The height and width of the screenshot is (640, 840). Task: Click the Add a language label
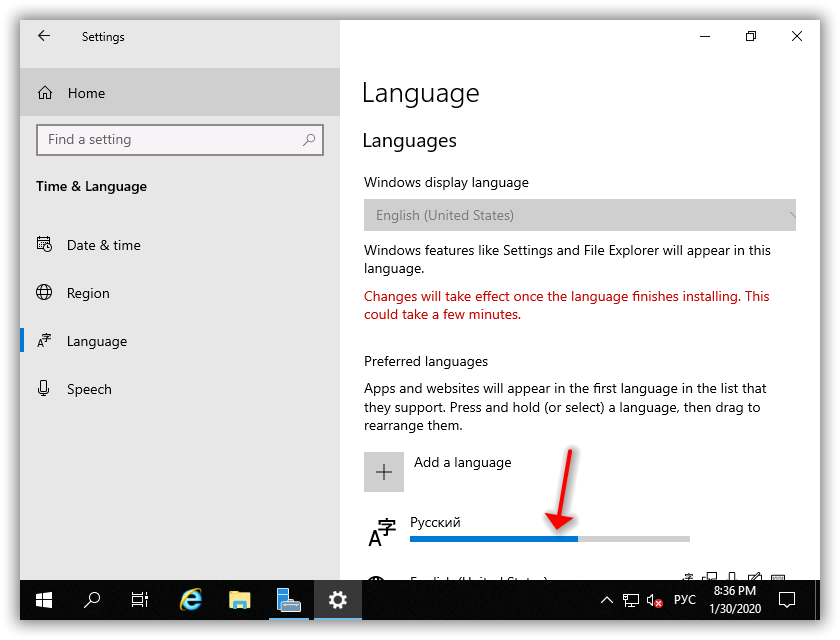[x=462, y=462]
